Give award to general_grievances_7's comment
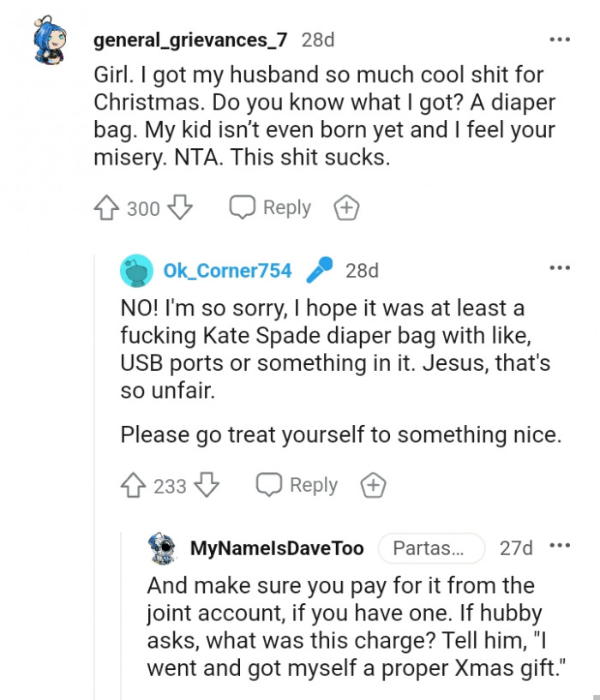The height and width of the screenshot is (700, 600). click(x=346, y=207)
